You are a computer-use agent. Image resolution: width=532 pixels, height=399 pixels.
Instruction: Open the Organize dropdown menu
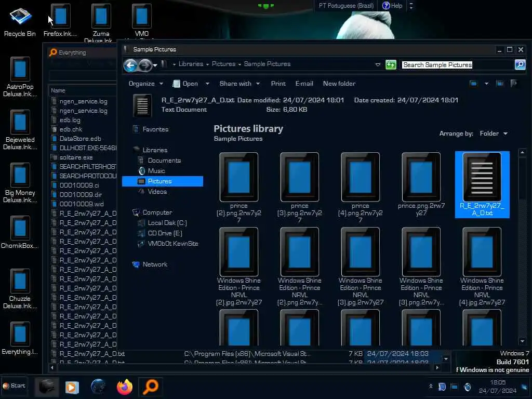pos(146,84)
